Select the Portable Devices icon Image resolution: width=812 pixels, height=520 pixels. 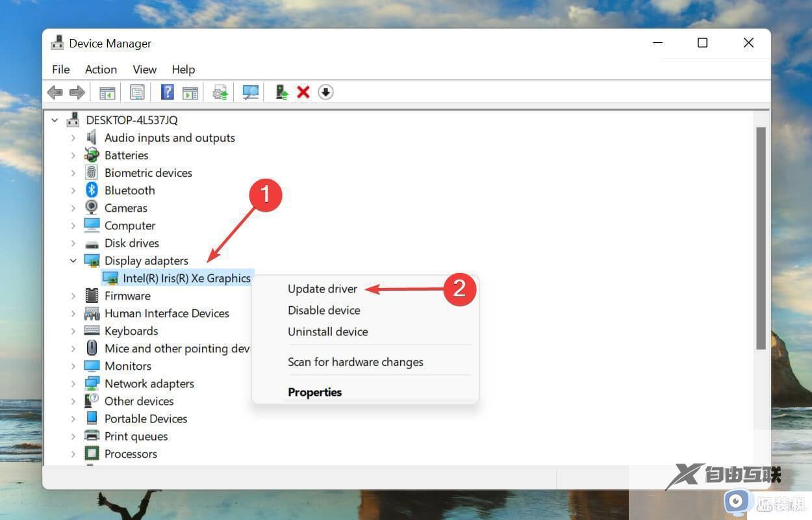(92, 419)
